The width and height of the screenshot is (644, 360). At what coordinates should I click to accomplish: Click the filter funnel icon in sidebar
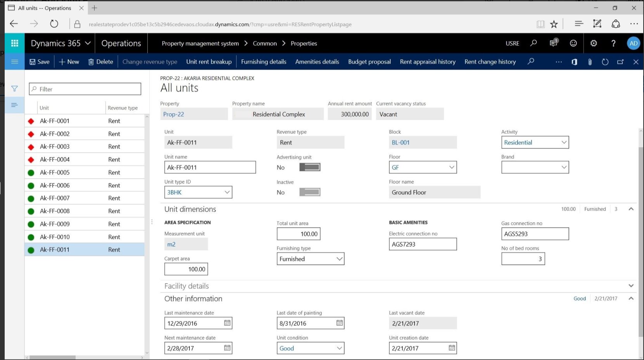14,89
